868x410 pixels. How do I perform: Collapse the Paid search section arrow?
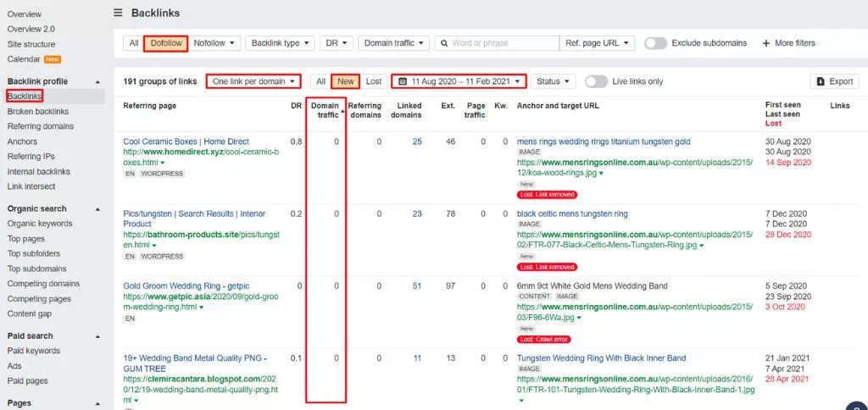click(x=97, y=336)
